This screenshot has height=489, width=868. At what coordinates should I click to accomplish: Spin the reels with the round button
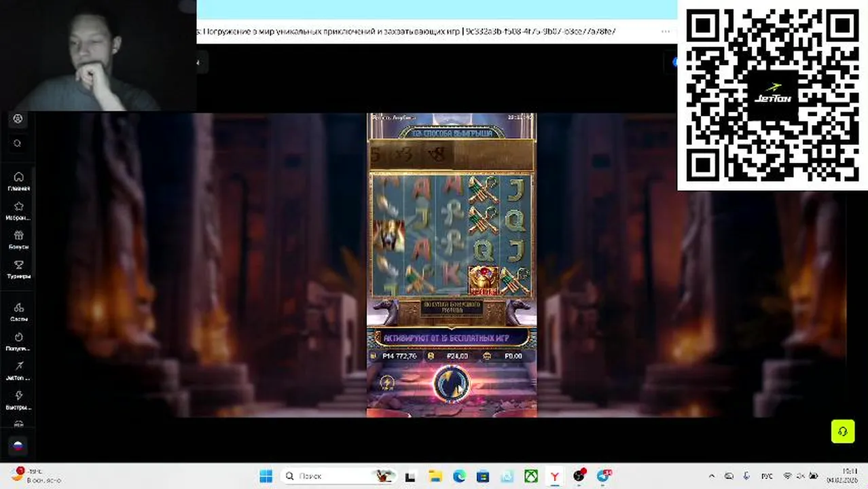point(452,383)
